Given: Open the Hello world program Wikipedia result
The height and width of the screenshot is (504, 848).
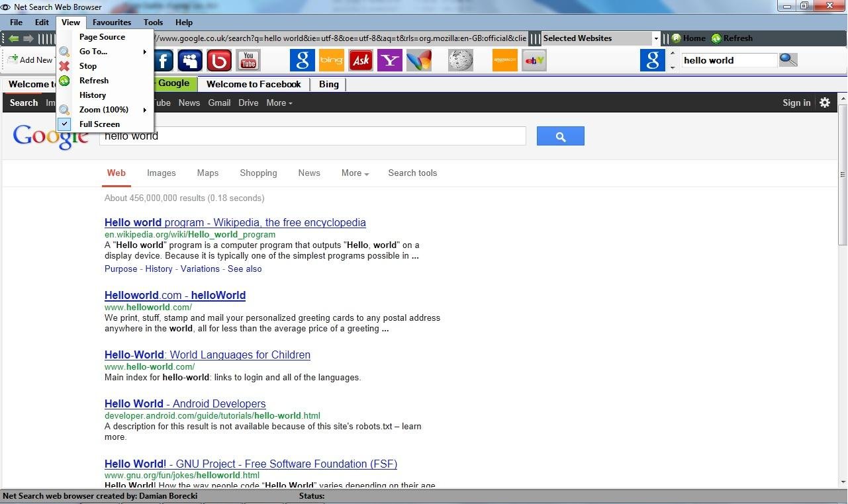Looking at the screenshot, I should click(x=235, y=222).
